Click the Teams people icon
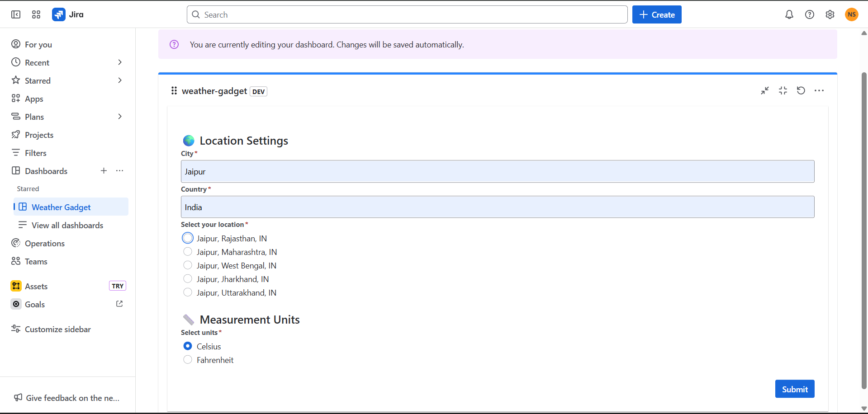The image size is (868, 414). 16,261
